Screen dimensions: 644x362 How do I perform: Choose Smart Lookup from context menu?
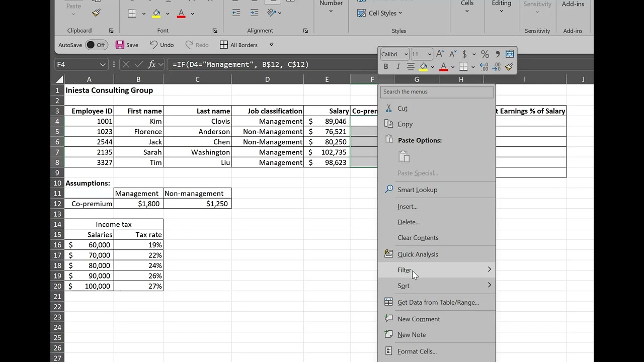[x=437, y=190]
